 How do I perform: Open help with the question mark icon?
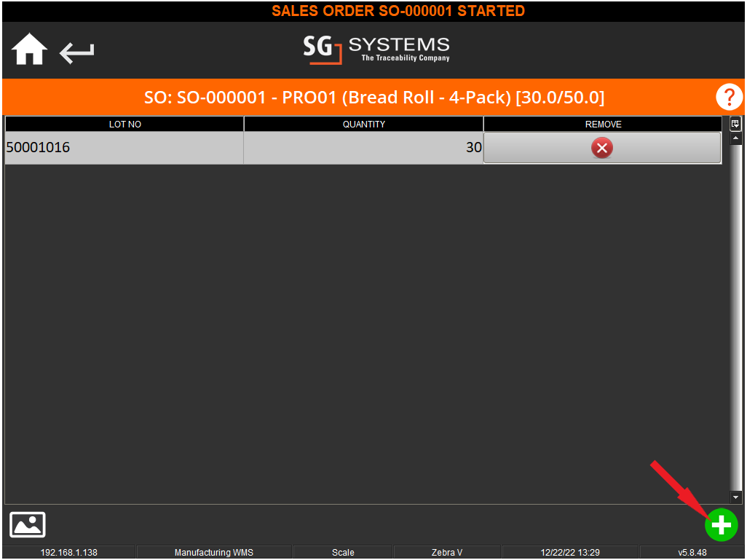729,97
